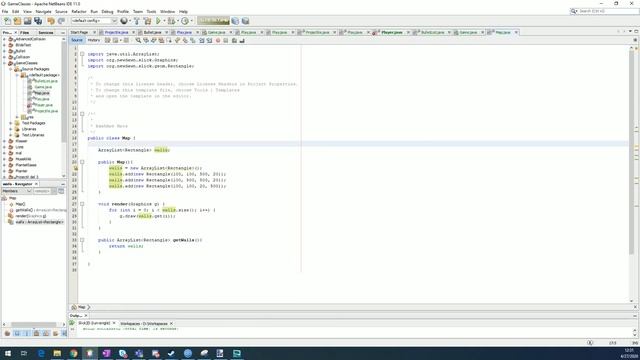
Task: Collapse the GameClasses project node
Action: 4,63
